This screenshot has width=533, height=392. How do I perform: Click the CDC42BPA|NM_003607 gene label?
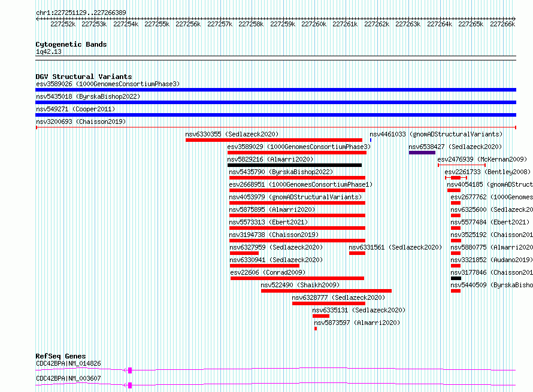[68, 378]
